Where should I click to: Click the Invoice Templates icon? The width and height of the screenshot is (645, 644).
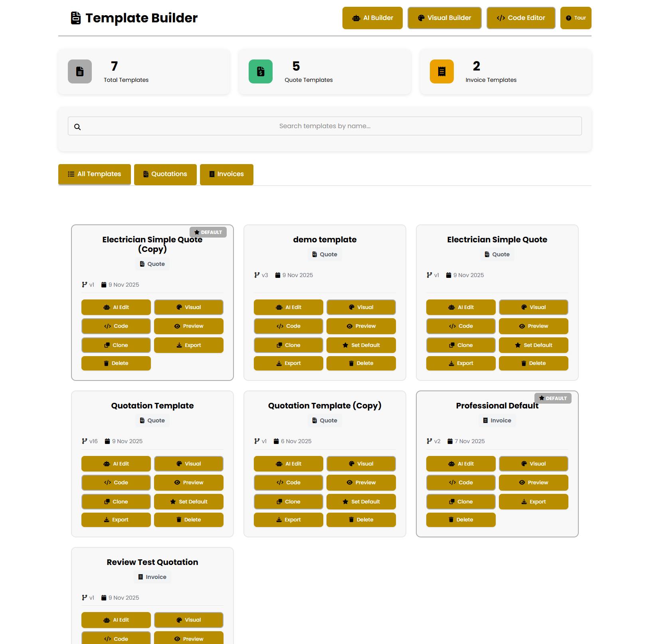coord(441,71)
